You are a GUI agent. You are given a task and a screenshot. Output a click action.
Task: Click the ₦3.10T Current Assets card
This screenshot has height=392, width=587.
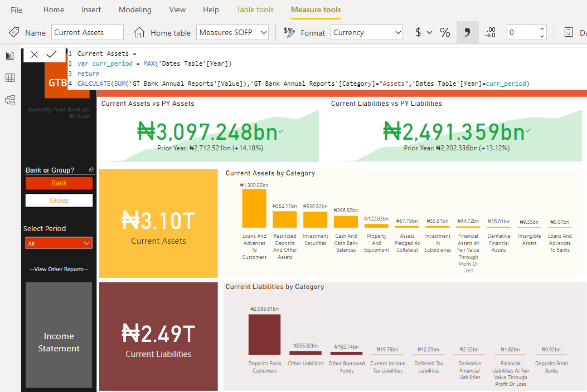coord(158,223)
